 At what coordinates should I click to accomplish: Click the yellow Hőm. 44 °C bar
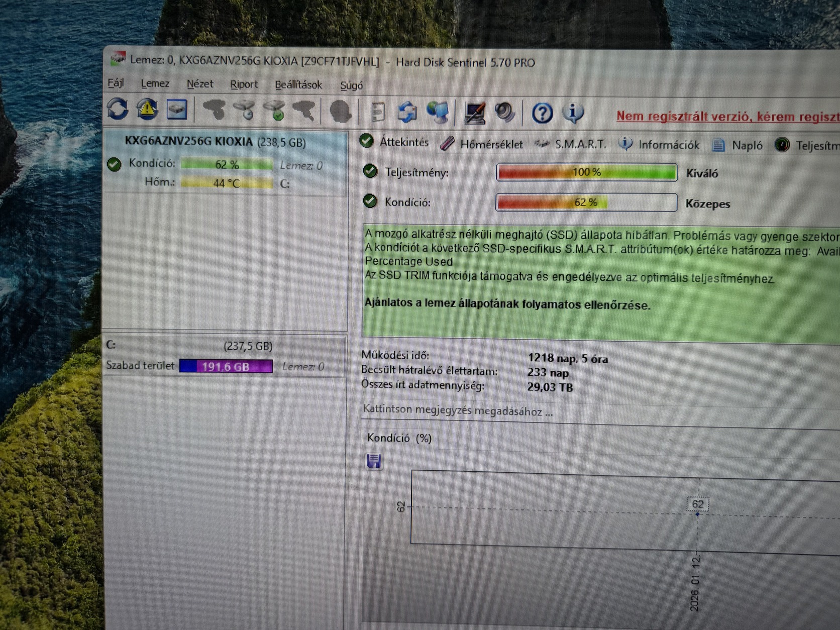click(227, 183)
